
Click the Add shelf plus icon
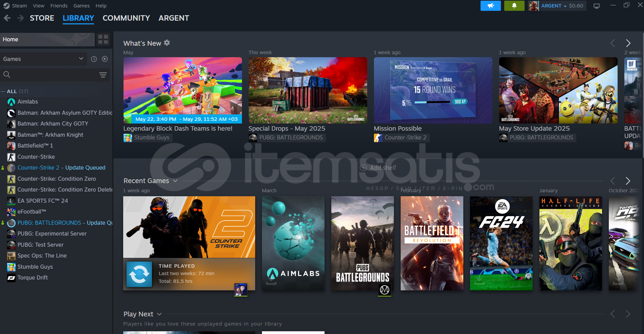click(363, 168)
